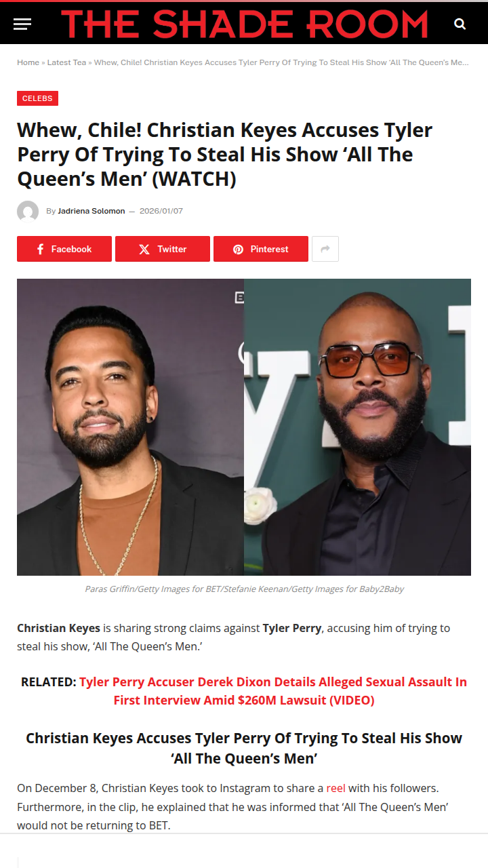Open related Derek Dixon lawsuit article
This screenshot has height=868, width=488.
[x=273, y=691]
